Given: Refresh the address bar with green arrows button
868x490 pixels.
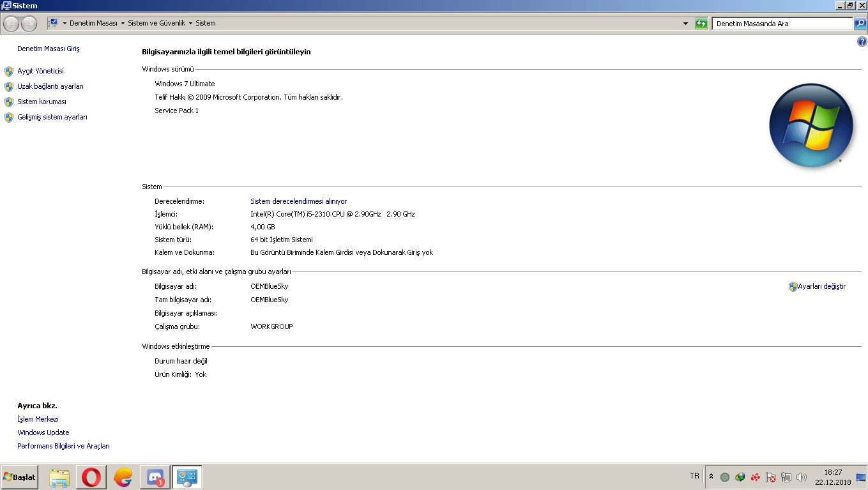Looking at the screenshot, I should pyautogui.click(x=701, y=24).
